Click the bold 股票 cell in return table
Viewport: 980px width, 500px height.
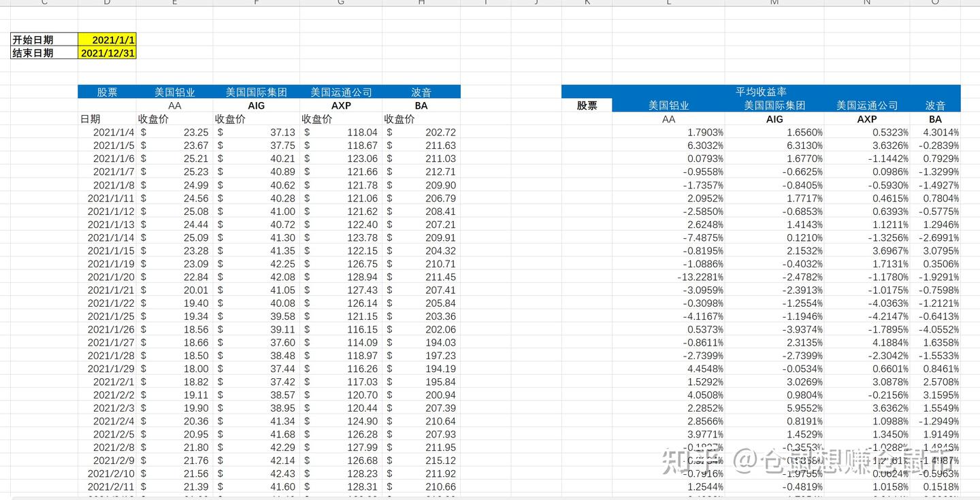[x=587, y=105]
